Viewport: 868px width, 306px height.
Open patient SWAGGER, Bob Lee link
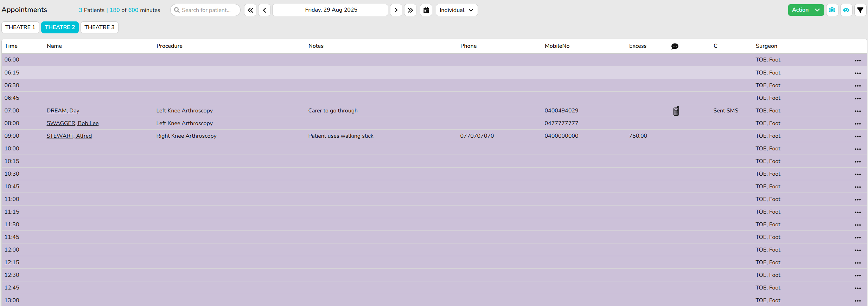click(x=72, y=123)
